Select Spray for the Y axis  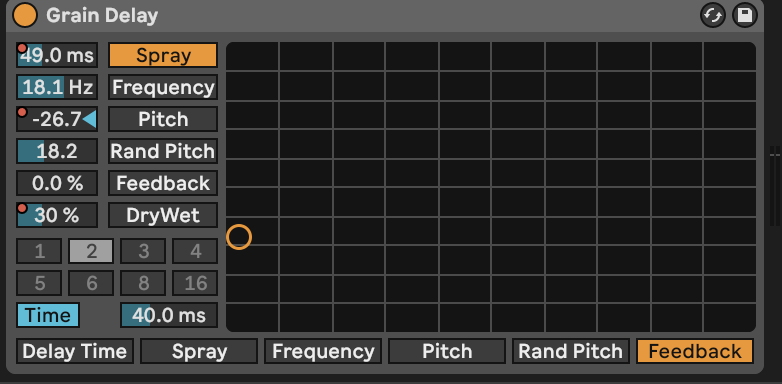(x=163, y=55)
